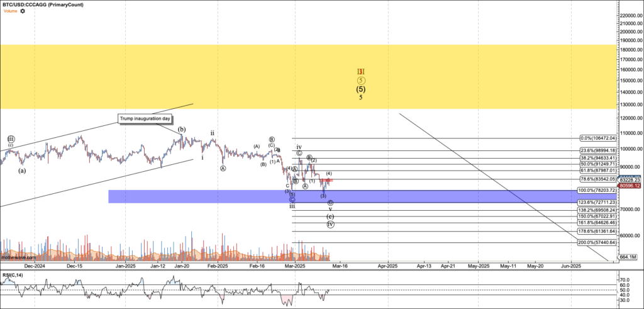Select the (b) wave label near Jan-20

[182, 130]
